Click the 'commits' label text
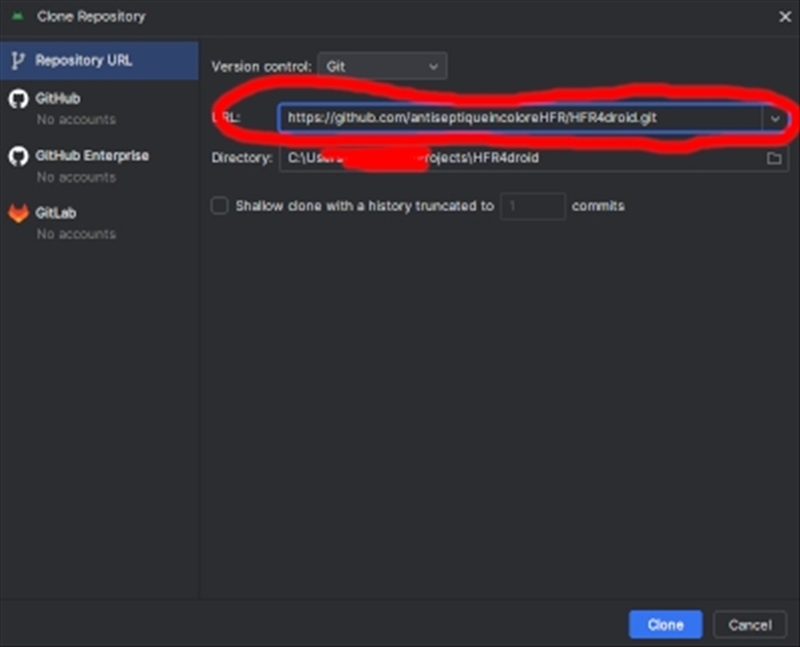The height and width of the screenshot is (647, 800). (598, 206)
